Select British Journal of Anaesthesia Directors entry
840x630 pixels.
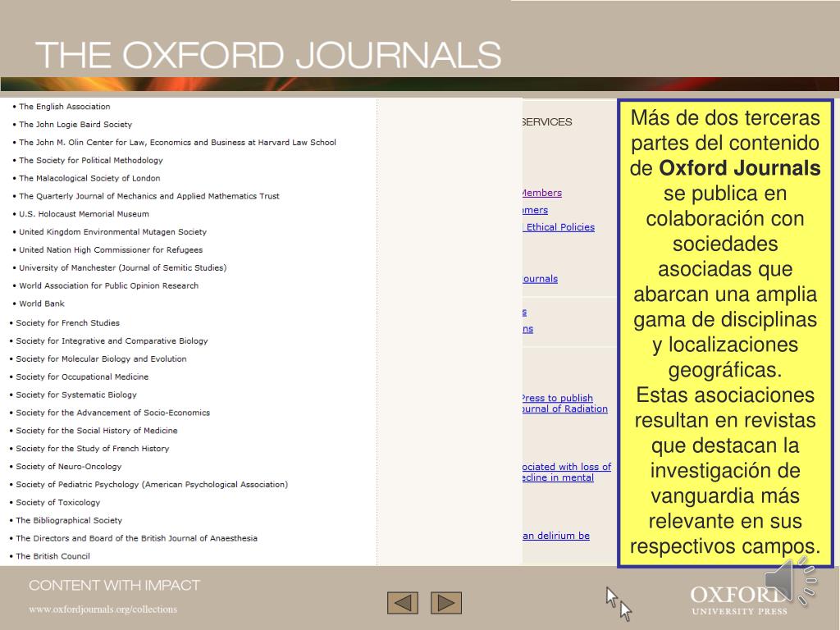[137, 538]
